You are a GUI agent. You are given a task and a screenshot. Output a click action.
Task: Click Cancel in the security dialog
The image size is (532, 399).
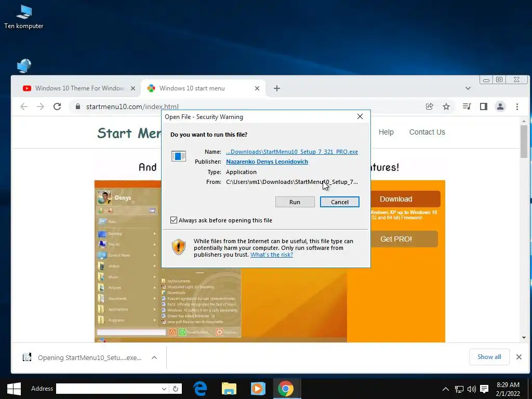click(340, 202)
